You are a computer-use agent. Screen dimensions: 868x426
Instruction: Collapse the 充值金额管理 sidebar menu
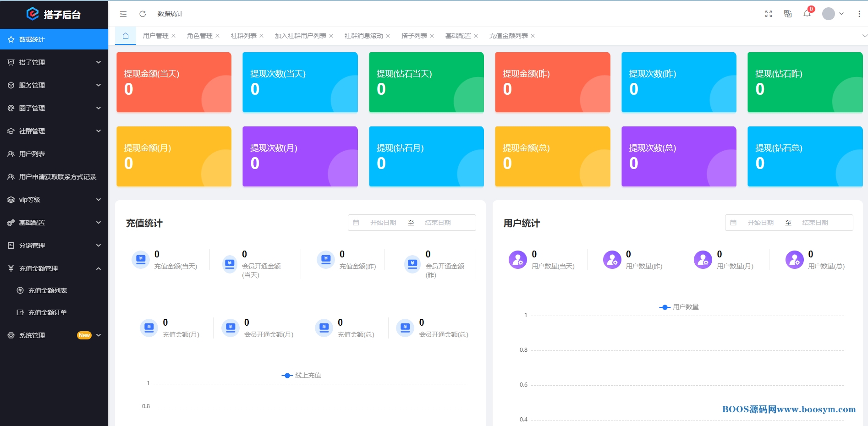[54, 268]
